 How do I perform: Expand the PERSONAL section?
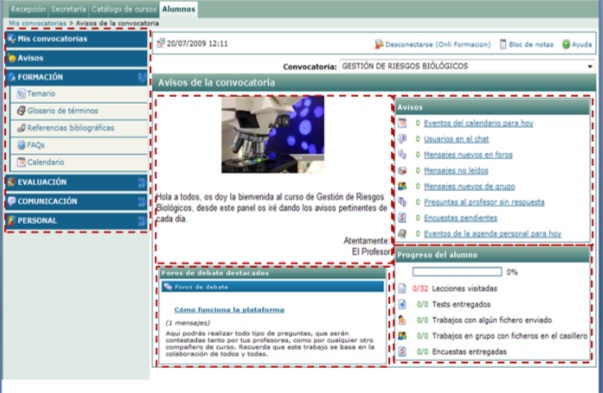(142, 221)
